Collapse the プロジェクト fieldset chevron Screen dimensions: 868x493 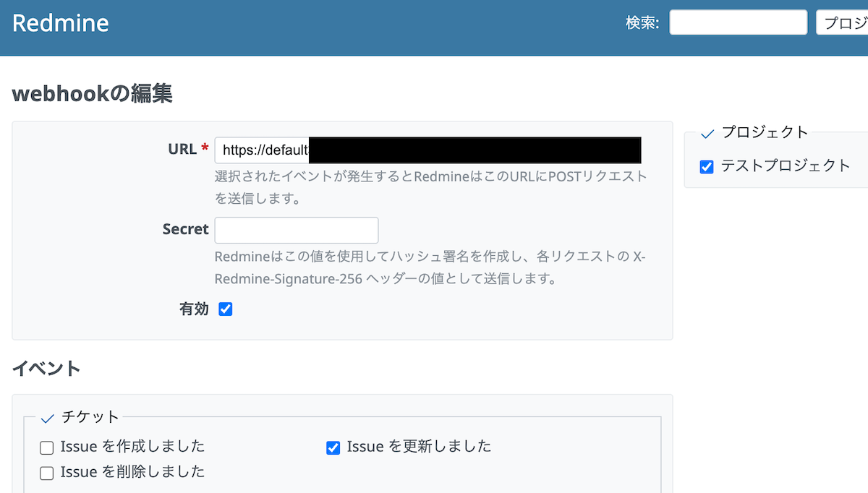coord(708,134)
